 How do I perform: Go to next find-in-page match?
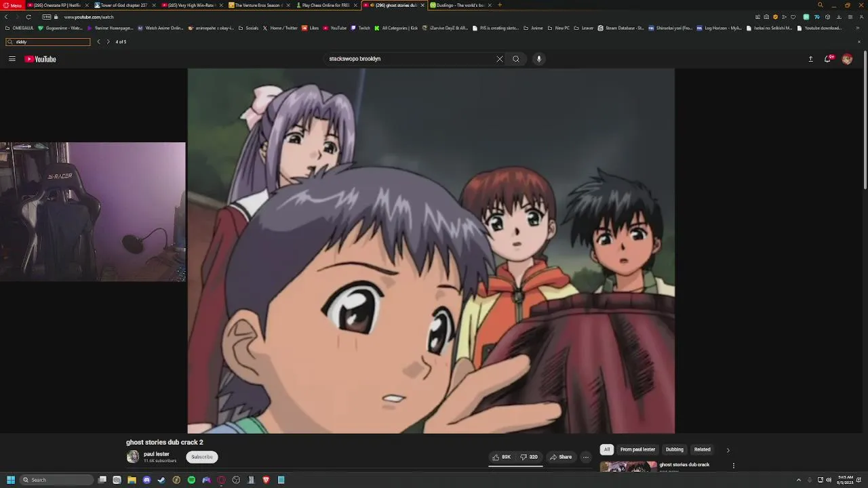pyautogui.click(x=108, y=42)
